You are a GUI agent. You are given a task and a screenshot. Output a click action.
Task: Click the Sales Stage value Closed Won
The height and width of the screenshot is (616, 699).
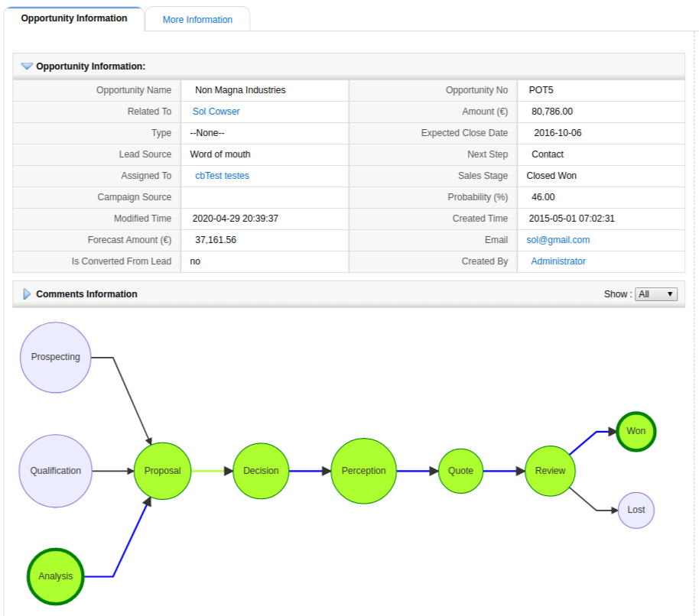551,176
